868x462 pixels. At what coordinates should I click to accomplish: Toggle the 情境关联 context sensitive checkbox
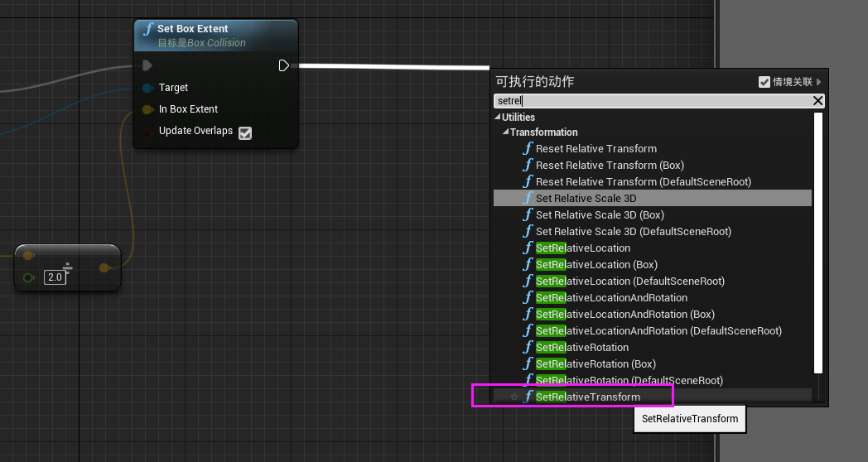pyautogui.click(x=764, y=82)
